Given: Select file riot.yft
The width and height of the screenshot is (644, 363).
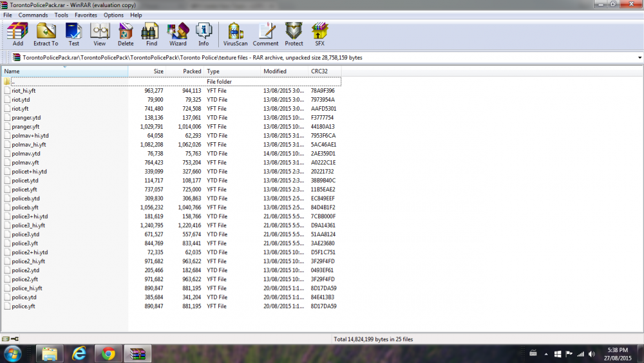Looking at the screenshot, I should (x=20, y=109).
